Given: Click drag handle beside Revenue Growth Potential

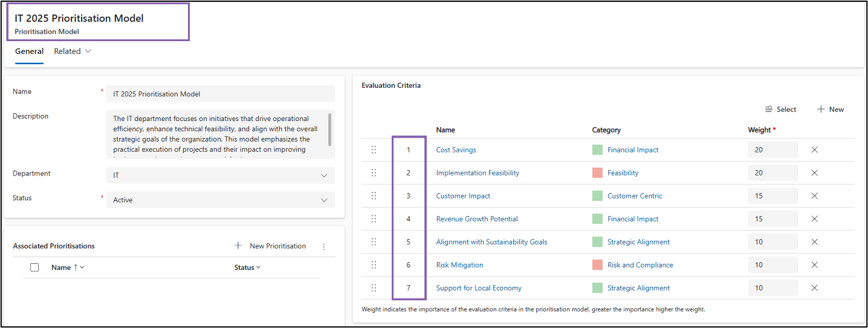Looking at the screenshot, I should click(x=374, y=219).
